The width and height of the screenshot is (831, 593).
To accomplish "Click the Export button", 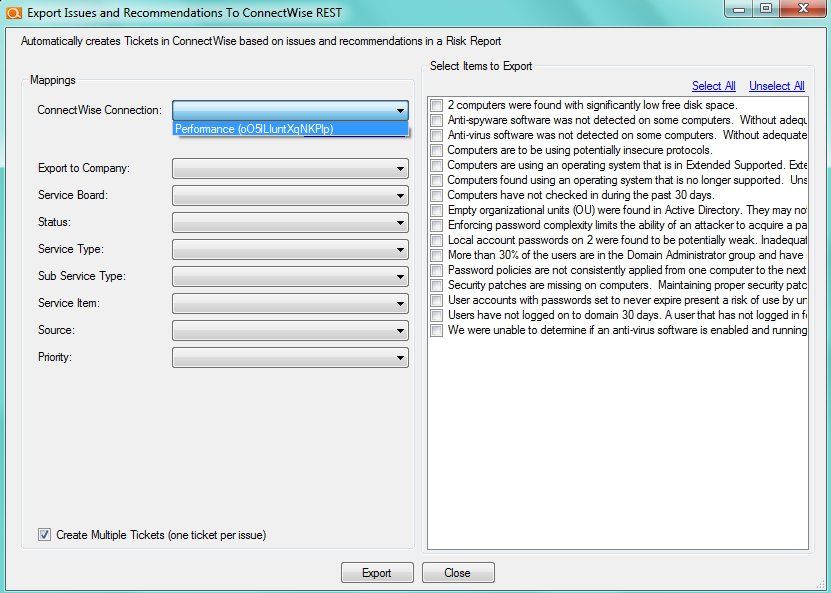I will click(377, 573).
